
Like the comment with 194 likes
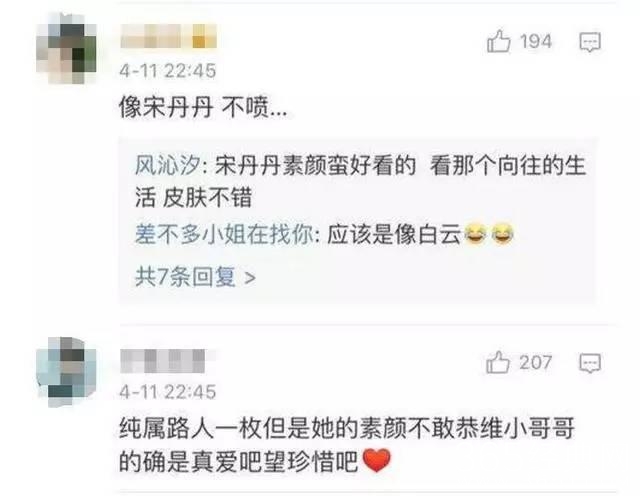[498, 41]
